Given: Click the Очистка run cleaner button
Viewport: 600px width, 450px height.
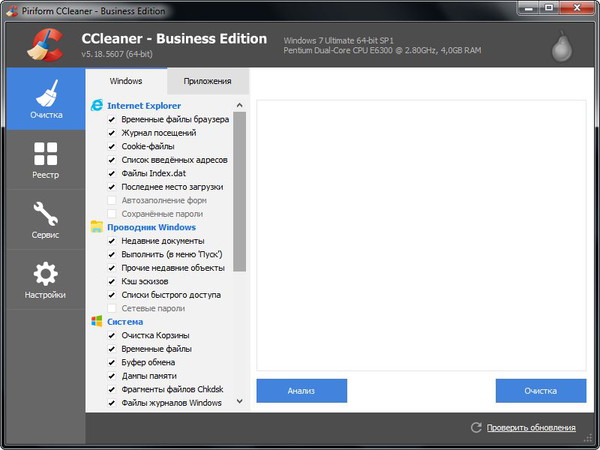Looking at the screenshot, I should [x=541, y=391].
